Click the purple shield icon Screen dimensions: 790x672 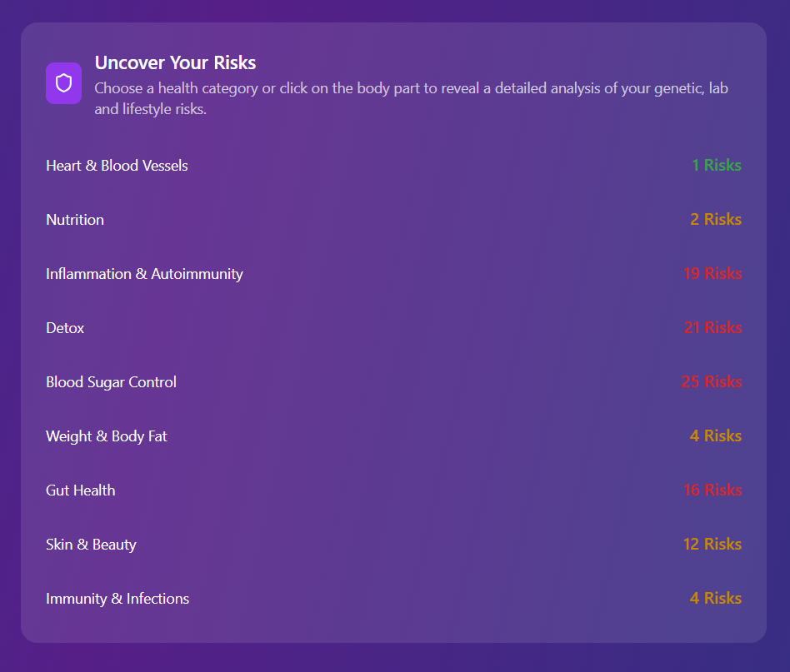pyautogui.click(x=63, y=83)
